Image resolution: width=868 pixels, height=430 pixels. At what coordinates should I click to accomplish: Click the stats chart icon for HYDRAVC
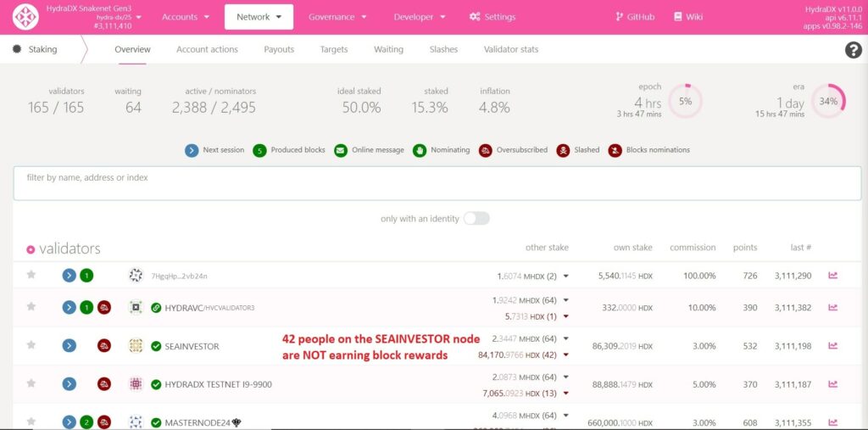coord(832,307)
